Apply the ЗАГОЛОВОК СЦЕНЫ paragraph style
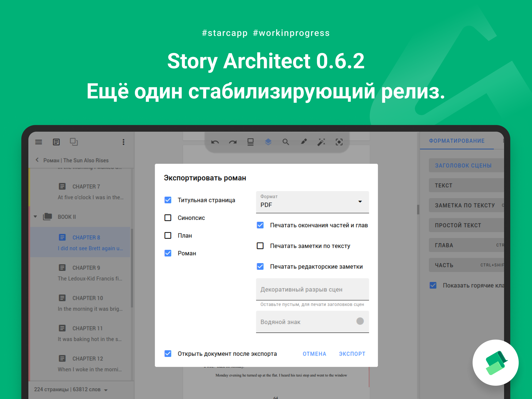 tap(466, 165)
